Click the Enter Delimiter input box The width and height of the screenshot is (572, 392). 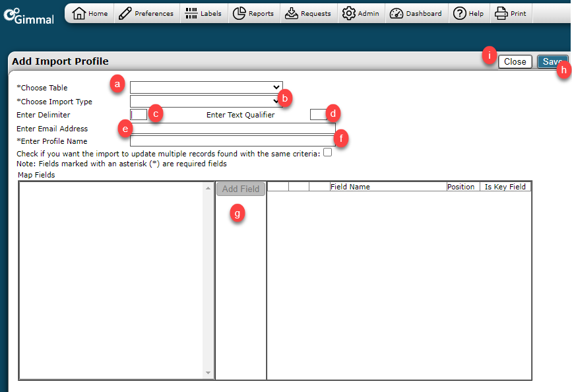click(x=139, y=115)
